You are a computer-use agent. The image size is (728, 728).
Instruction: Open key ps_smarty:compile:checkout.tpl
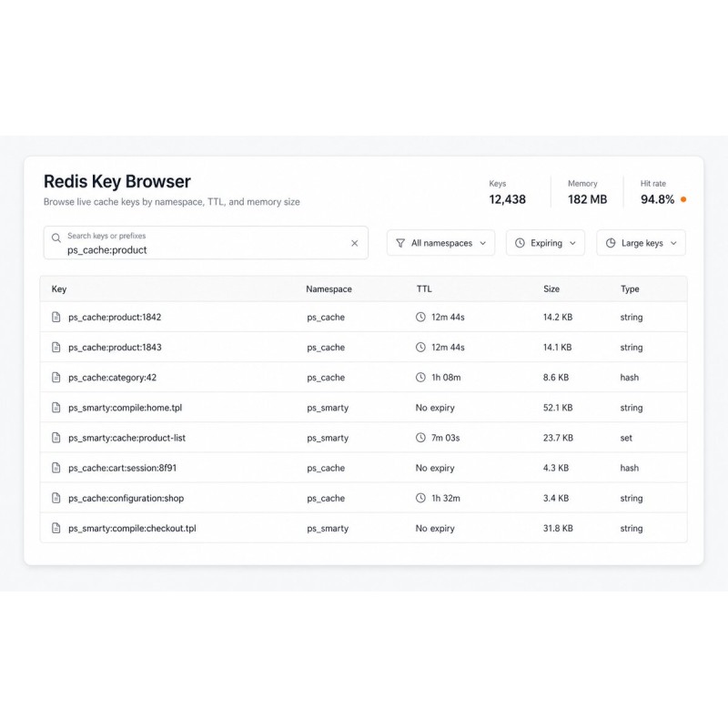(x=132, y=529)
